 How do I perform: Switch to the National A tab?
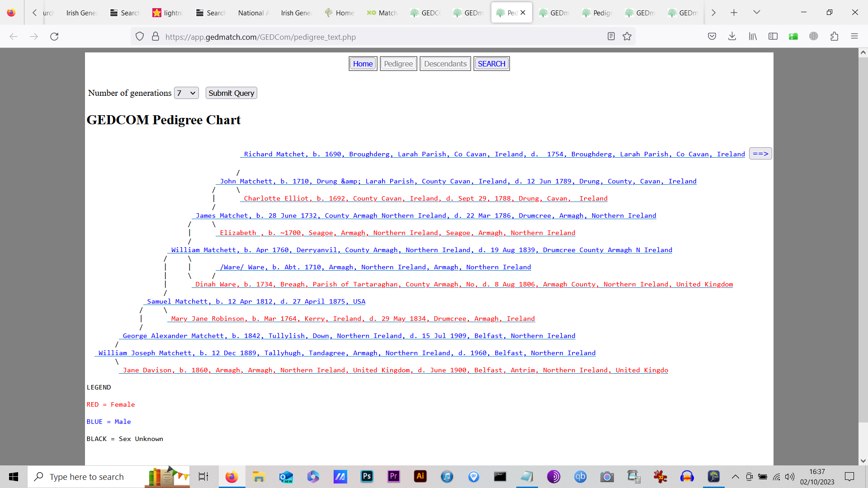pos(253,13)
